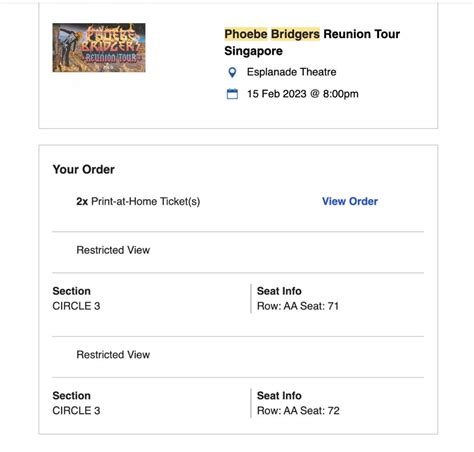Click the Phoebe Bridgers tour poster thumbnail
This screenshot has width=474, height=452.
point(99,48)
